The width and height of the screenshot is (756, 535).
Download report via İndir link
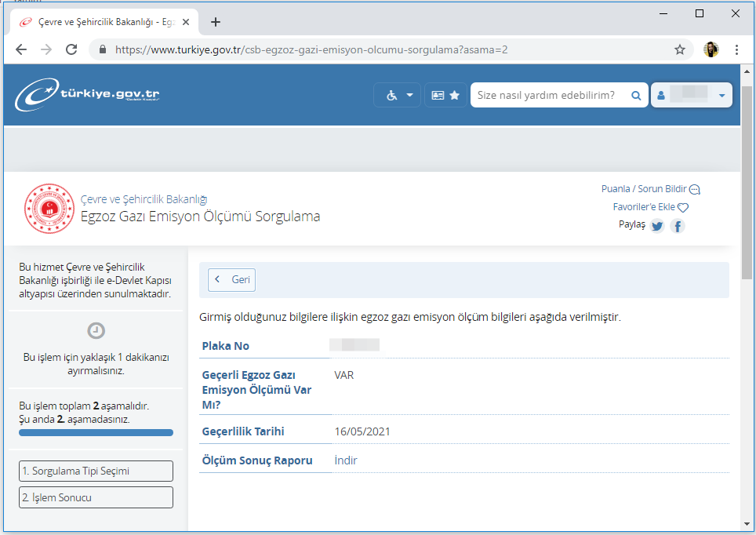pyautogui.click(x=346, y=460)
